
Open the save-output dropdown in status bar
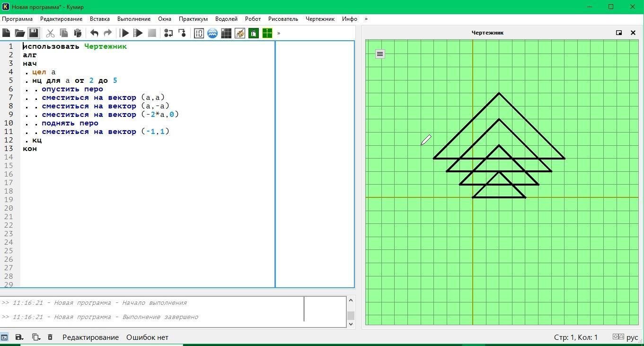click(19, 337)
